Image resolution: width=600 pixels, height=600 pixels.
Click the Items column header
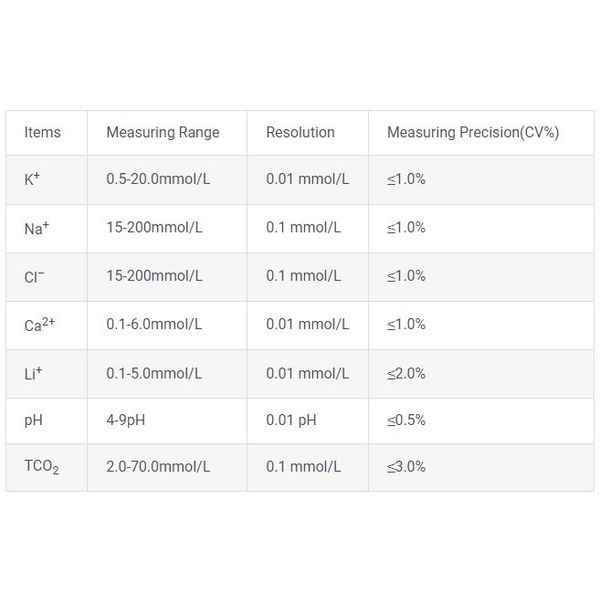click(42, 132)
